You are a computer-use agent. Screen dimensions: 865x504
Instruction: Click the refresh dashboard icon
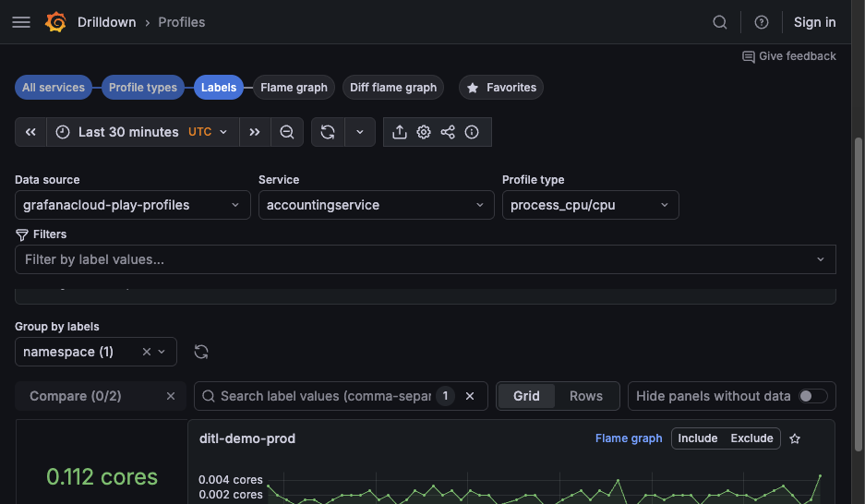click(x=328, y=132)
